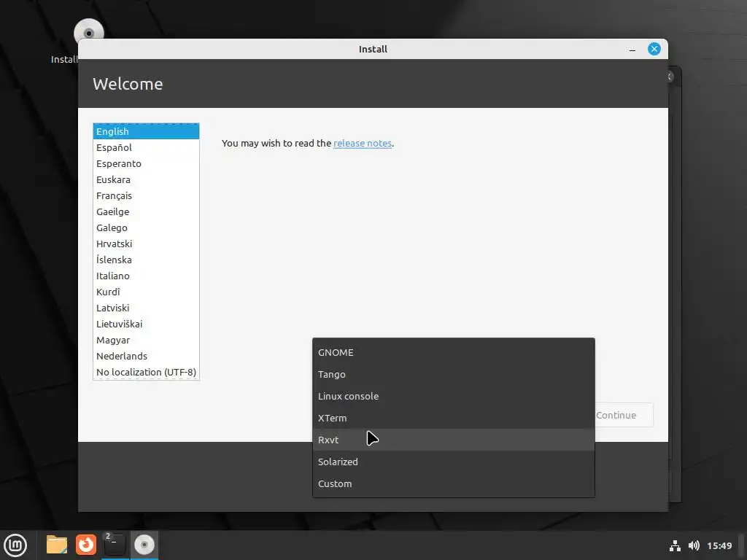The image size is (747, 560).
Task: Select Nederlands in the language list
Action: coord(146,356)
